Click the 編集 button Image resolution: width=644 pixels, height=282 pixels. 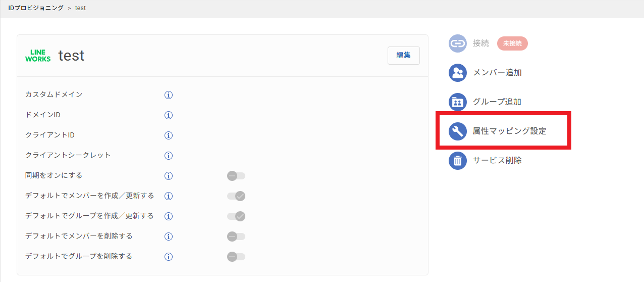(x=404, y=56)
